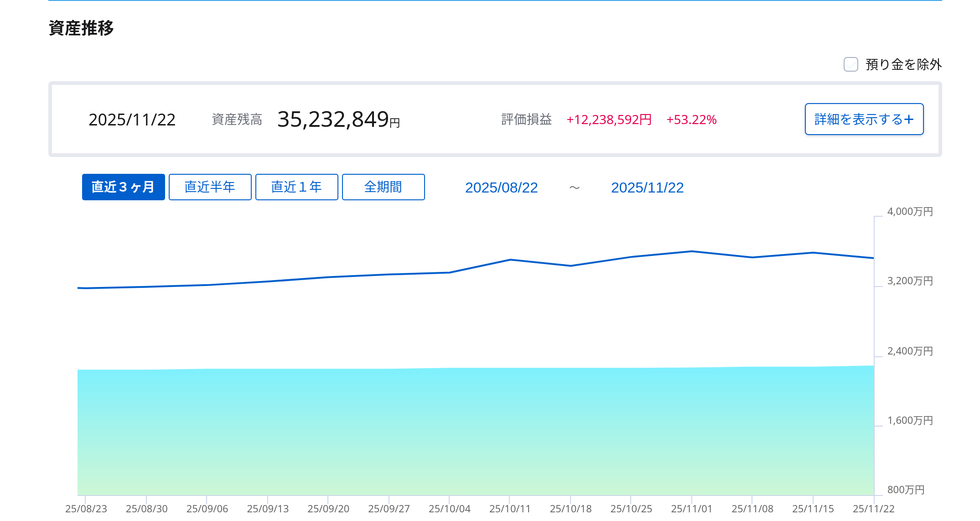
Task: Click the 25/08/23 x-axis date label
Action: tap(86, 509)
